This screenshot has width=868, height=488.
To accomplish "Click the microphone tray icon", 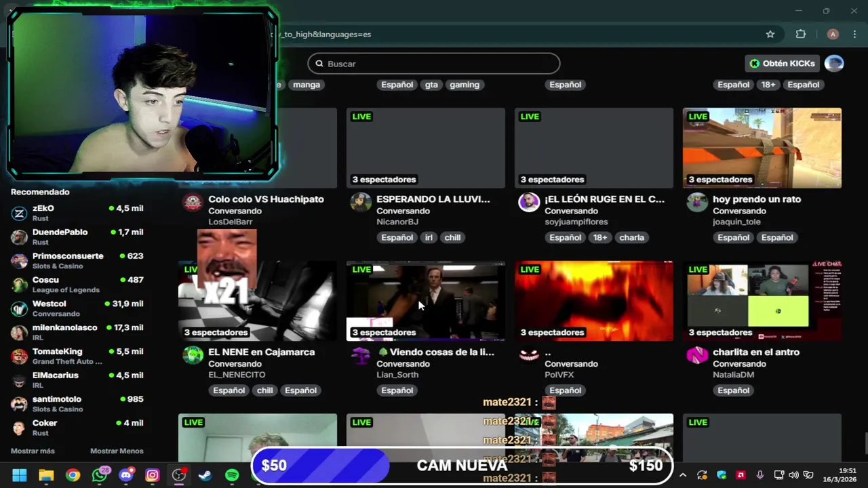I will (x=760, y=475).
